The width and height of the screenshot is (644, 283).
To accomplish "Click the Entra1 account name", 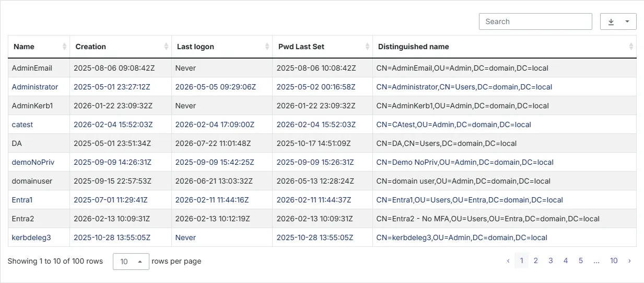I will click(x=22, y=200).
